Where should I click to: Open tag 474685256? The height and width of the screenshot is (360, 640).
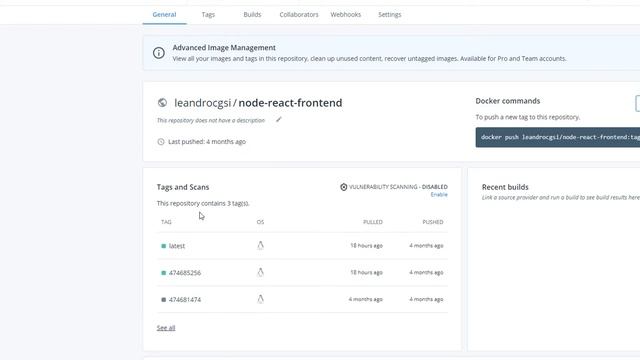tap(185, 273)
